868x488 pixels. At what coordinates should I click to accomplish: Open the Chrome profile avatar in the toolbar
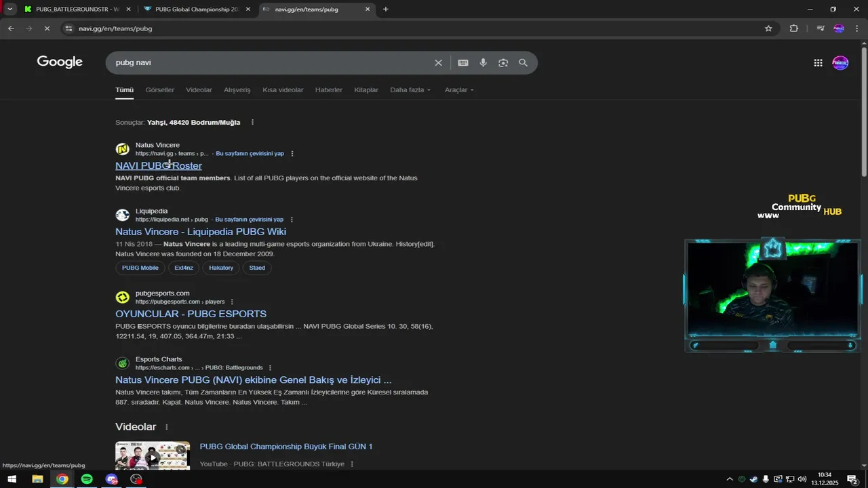tap(839, 28)
